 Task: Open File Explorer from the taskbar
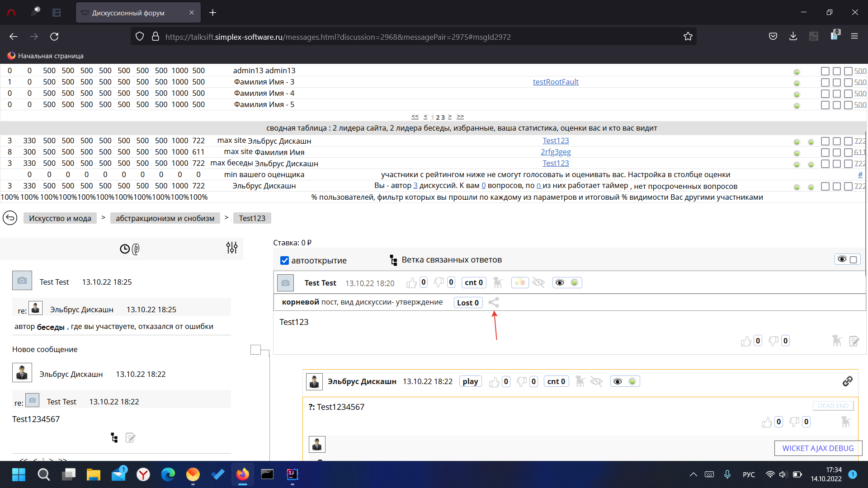pyautogui.click(x=94, y=474)
